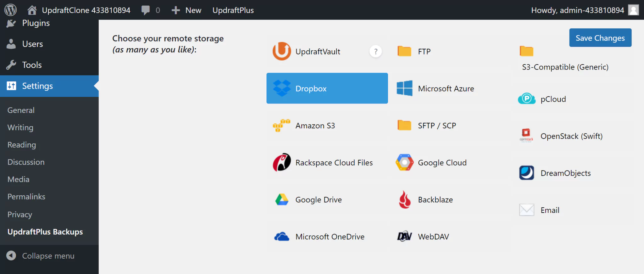This screenshot has width=644, height=274.
Task: Choose the SFTP / SCP folder icon
Action: pyautogui.click(x=404, y=125)
